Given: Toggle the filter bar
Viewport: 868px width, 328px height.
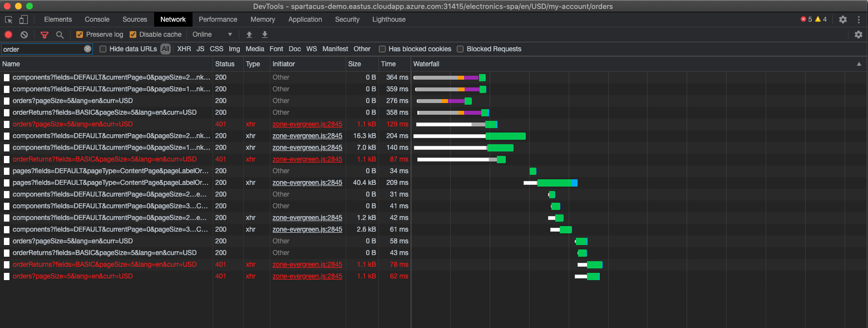Looking at the screenshot, I should 45,34.
